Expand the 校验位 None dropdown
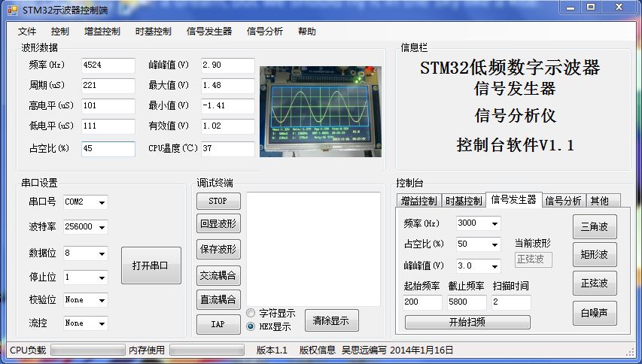Image resolution: width=642 pixels, height=364 pixels. click(x=102, y=300)
